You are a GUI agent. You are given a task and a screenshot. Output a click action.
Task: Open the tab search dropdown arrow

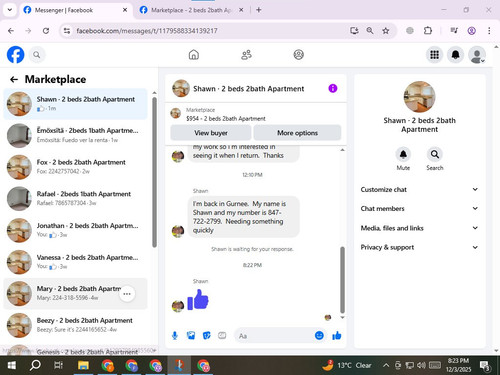[10, 10]
